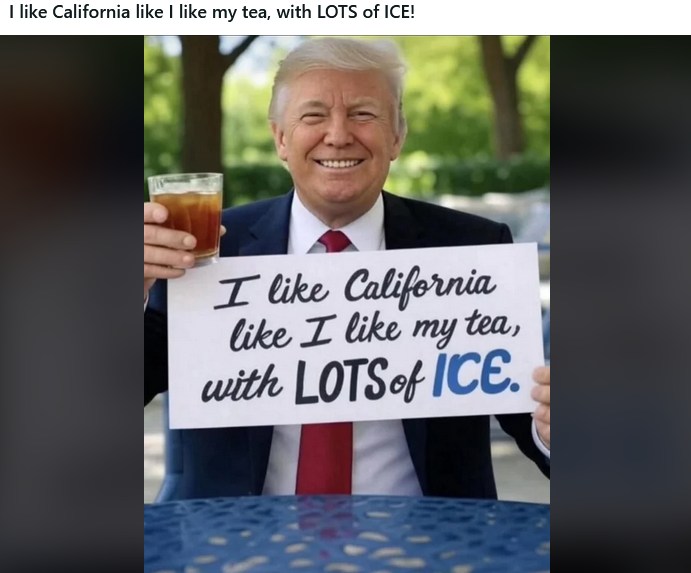Click the first "I like" on the sign

click(271, 291)
